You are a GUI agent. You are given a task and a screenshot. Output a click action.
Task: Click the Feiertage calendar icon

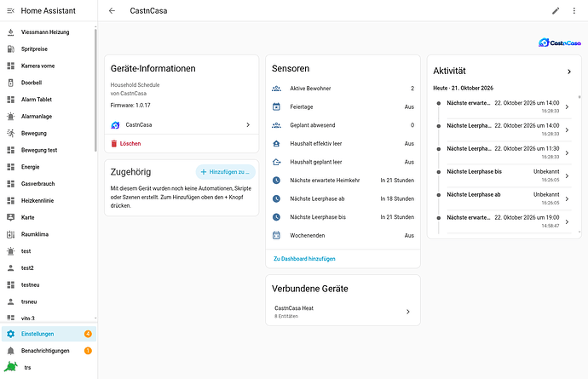pyautogui.click(x=276, y=106)
